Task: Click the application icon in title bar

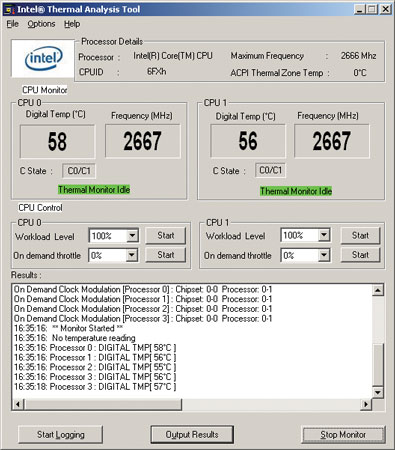Action: (x=9, y=9)
